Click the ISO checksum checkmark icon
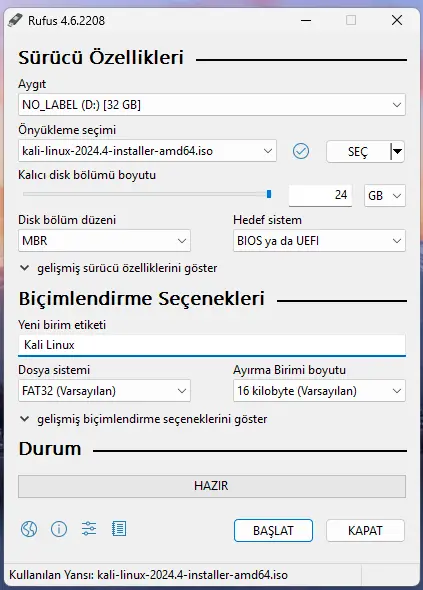423x590 pixels. 301,151
